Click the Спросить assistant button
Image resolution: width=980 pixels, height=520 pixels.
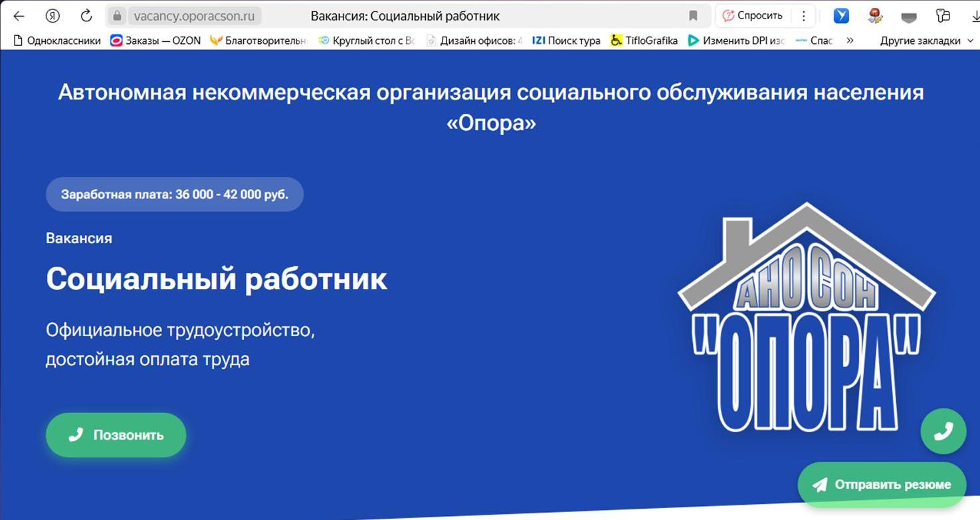753,16
